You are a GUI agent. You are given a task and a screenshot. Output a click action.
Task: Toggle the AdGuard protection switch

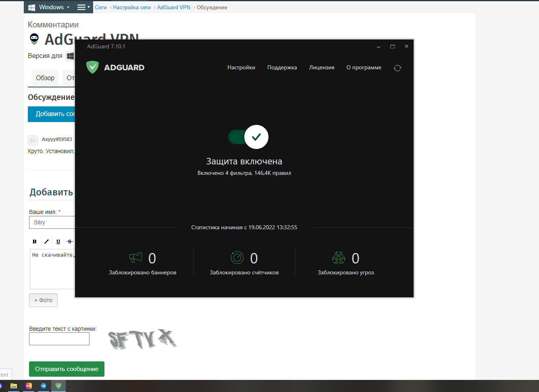[248, 137]
